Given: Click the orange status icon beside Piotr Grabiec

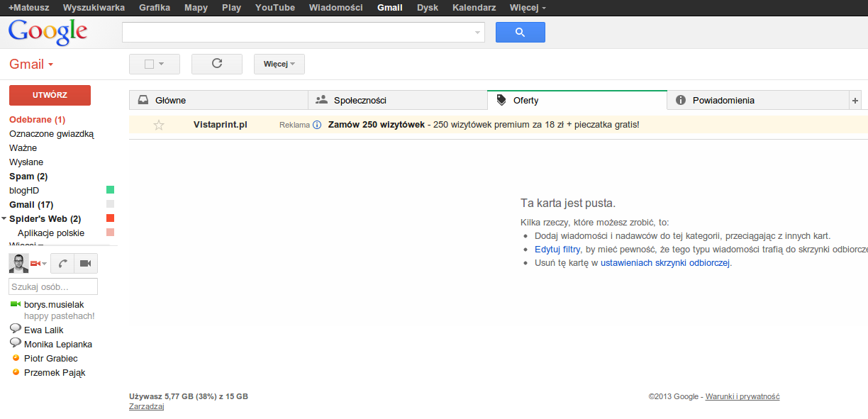Looking at the screenshot, I should pyautogui.click(x=16, y=357).
